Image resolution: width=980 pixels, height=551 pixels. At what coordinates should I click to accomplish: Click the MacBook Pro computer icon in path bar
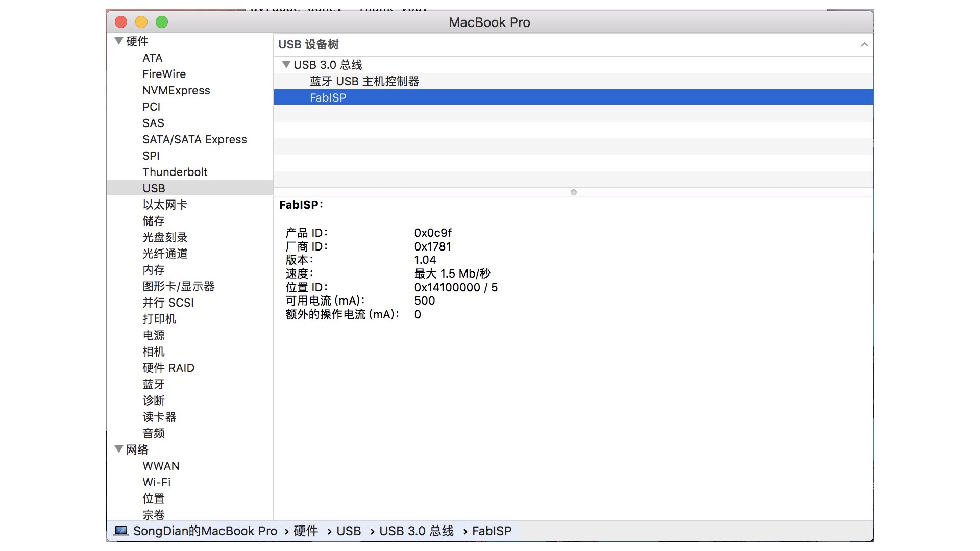click(x=121, y=531)
